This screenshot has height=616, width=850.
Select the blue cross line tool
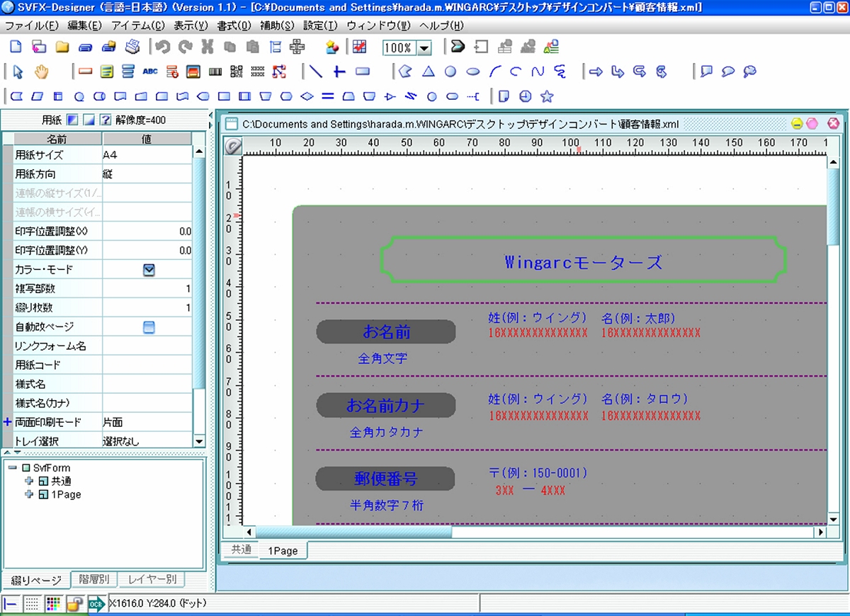339,72
